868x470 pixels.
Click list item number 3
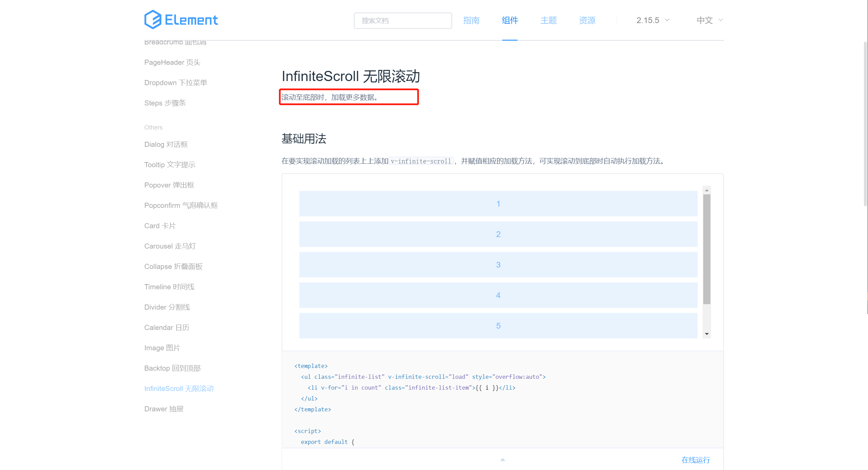pos(498,265)
